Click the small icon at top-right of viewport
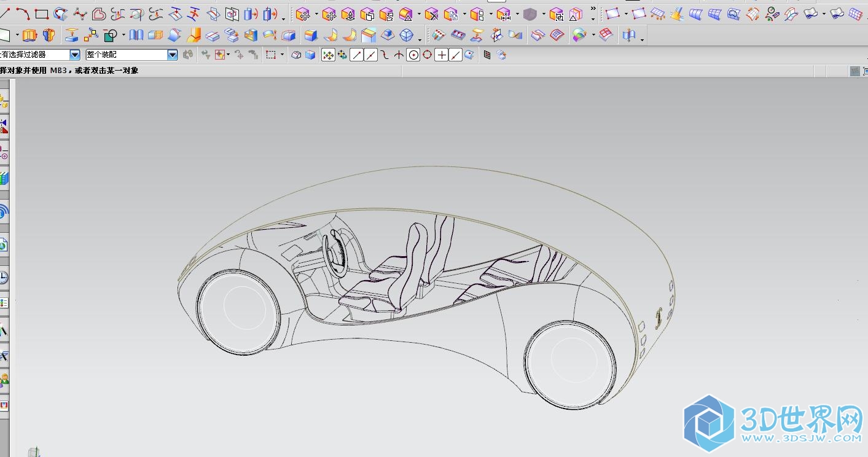Image resolution: width=868 pixels, height=457 pixels. 854,71
